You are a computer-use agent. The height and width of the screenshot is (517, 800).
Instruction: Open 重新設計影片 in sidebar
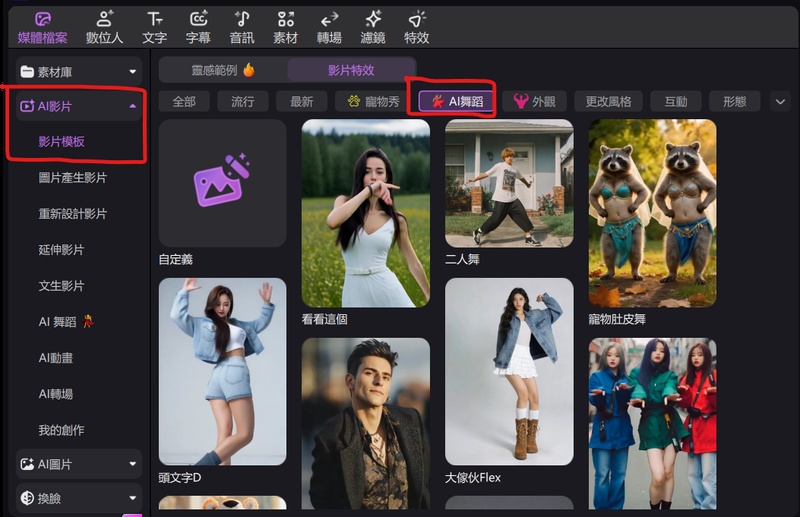(73, 214)
